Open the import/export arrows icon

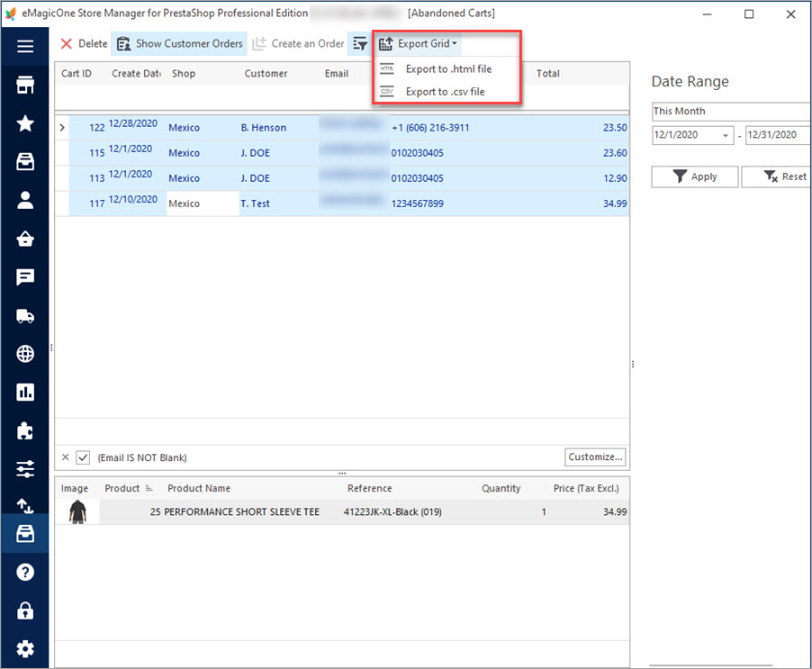[x=25, y=505]
